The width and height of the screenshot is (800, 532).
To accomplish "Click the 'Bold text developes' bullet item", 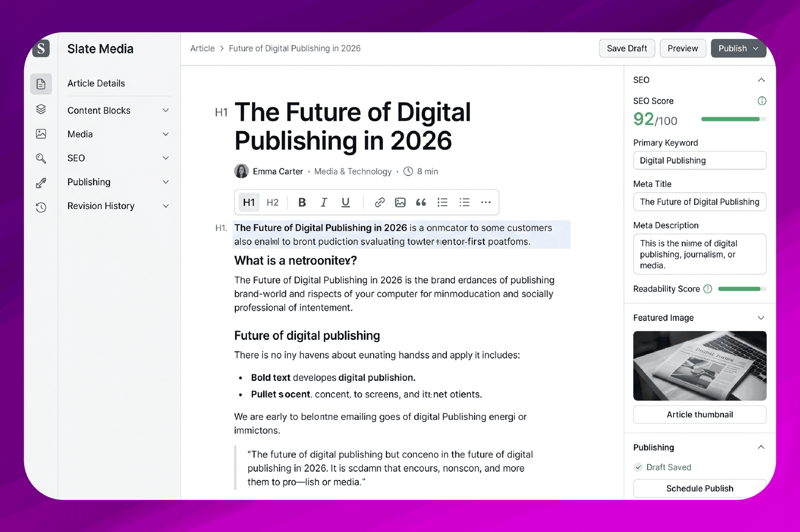I will (x=333, y=377).
